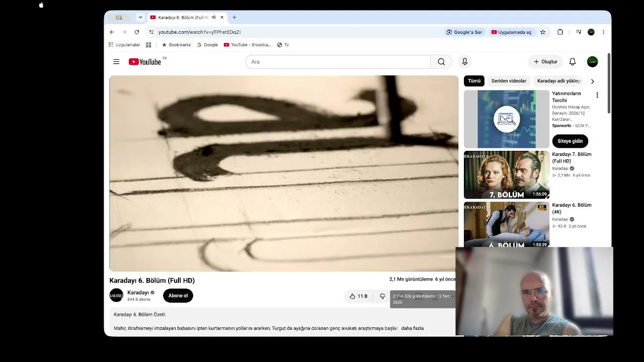Open a new browser tab
644x362 pixels.
point(234,17)
